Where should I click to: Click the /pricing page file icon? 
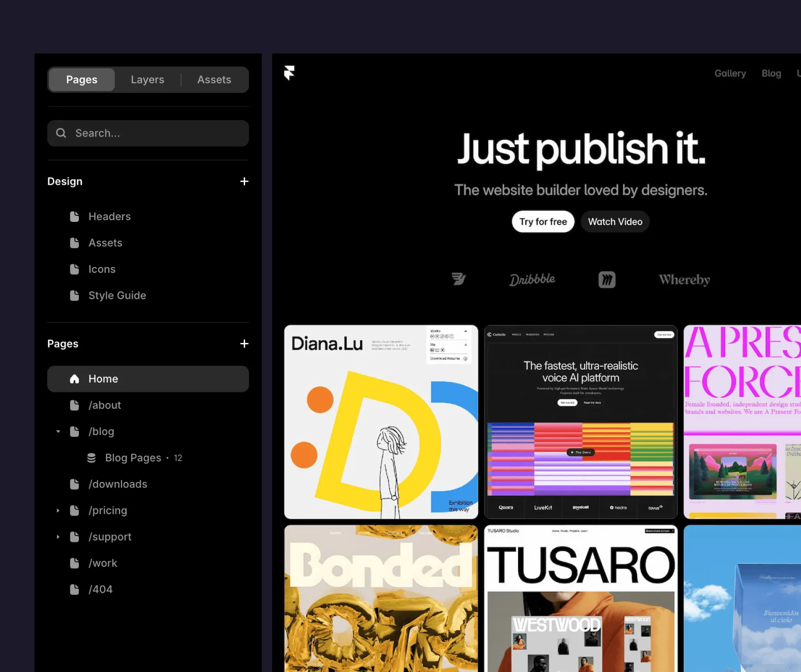click(x=75, y=510)
